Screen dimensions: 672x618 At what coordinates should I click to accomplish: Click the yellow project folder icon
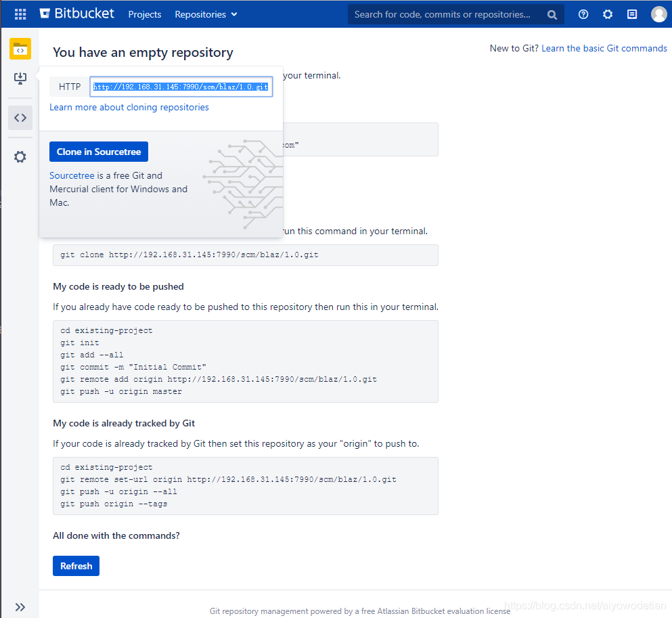[x=20, y=49]
